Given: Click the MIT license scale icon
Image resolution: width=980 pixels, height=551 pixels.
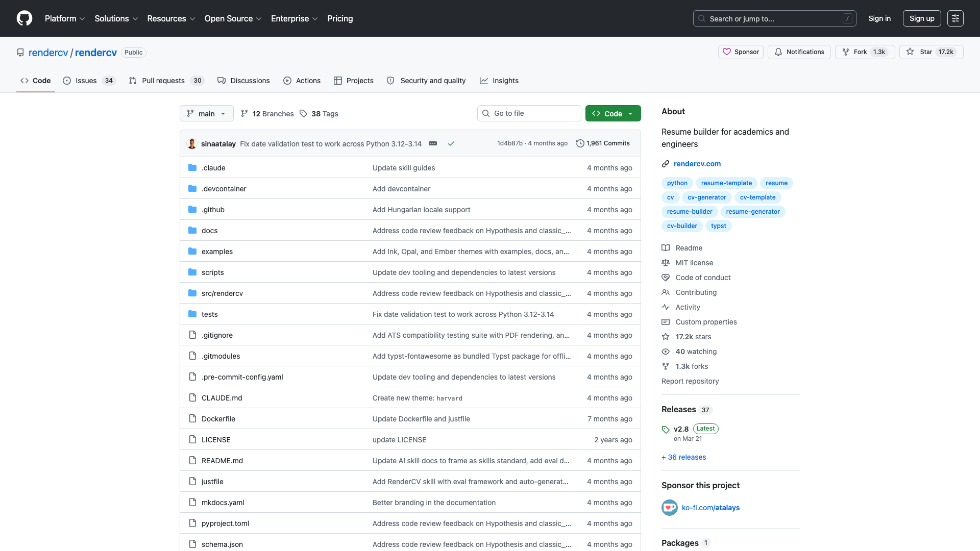Looking at the screenshot, I should [666, 263].
